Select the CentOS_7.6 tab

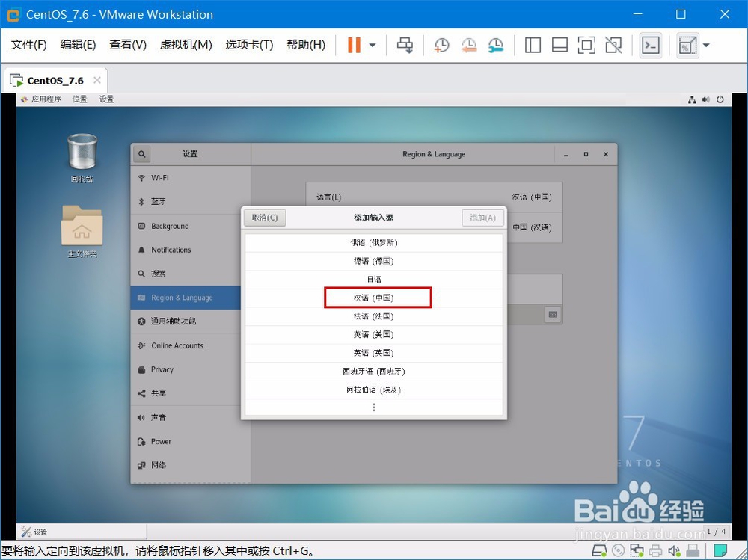tap(55, 81)
